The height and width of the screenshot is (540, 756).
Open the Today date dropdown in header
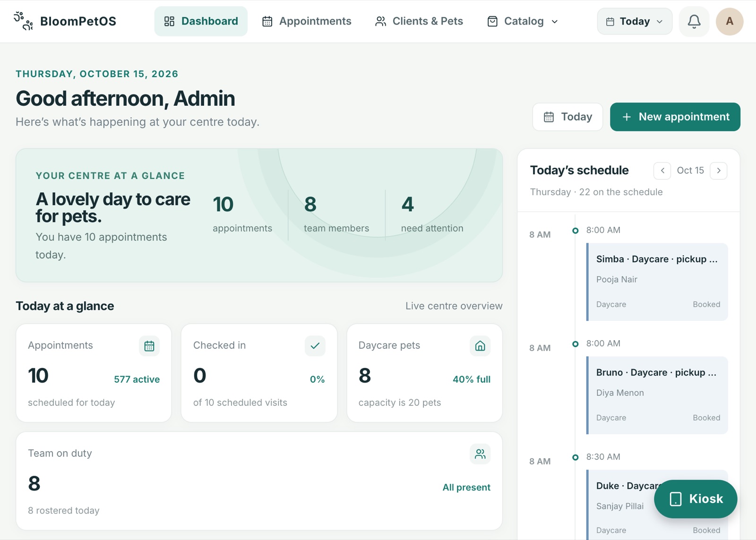[x=635, y=21]
